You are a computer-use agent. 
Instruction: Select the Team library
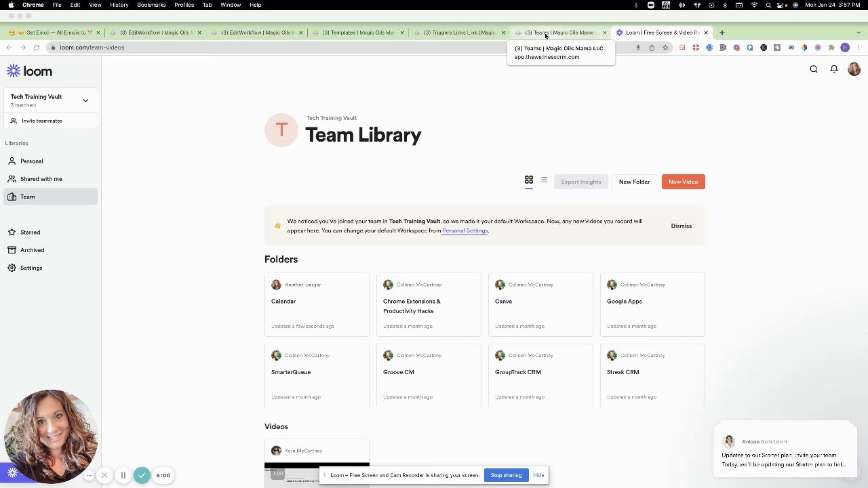pyautogui.click(x=50, y=197)
